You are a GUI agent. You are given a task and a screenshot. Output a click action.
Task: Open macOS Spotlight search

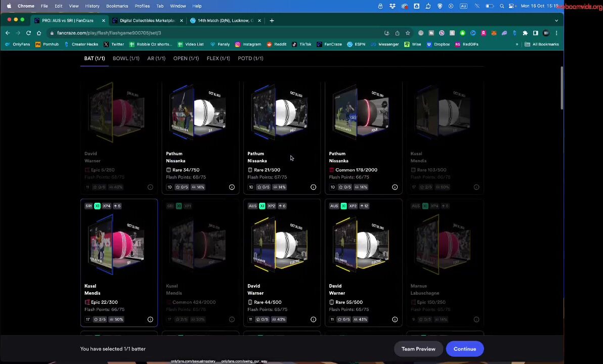point(501,6)
